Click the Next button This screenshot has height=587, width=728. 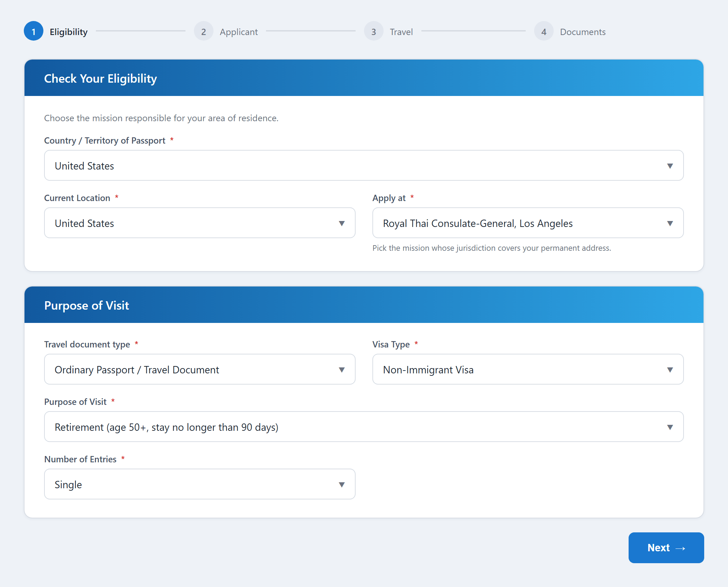click(666, 548)
